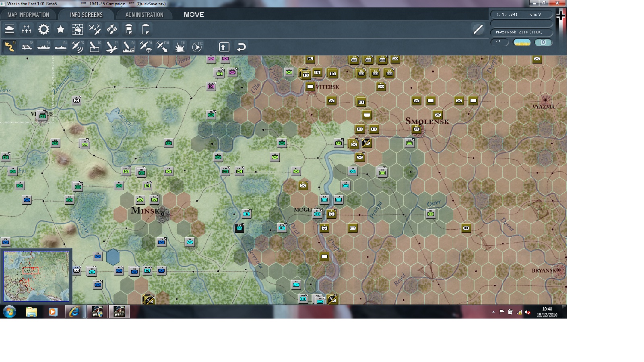The width and height of the screenshot is (644, 362).
Task: Open the Windows Start menu
Action: [x=9, y=312]
